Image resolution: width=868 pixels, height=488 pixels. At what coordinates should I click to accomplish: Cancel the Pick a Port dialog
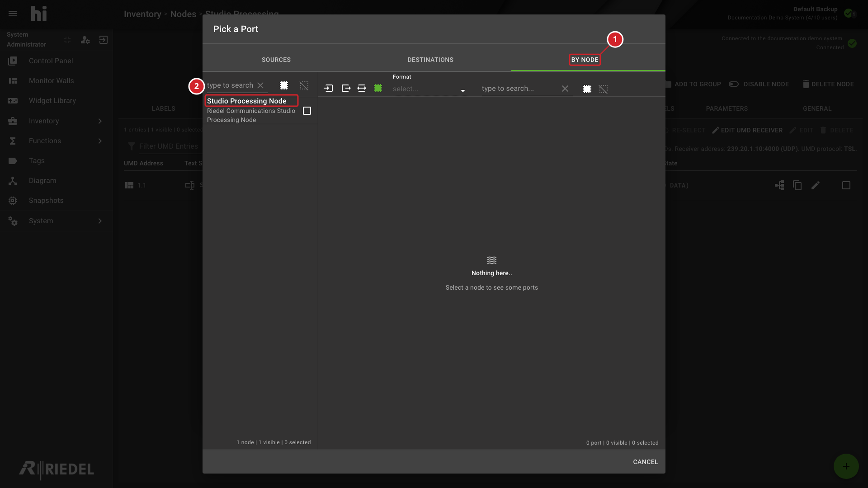(646, 462)
